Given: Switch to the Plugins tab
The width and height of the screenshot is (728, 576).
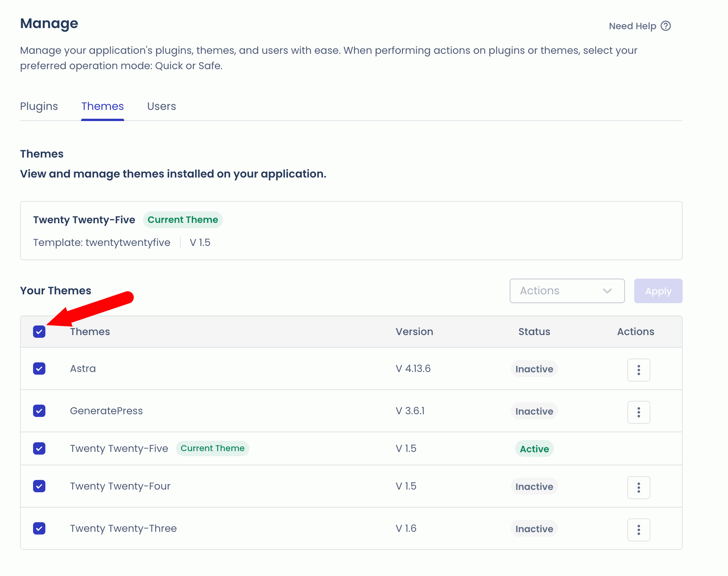Looking at the screenshot, I should 39,106.
